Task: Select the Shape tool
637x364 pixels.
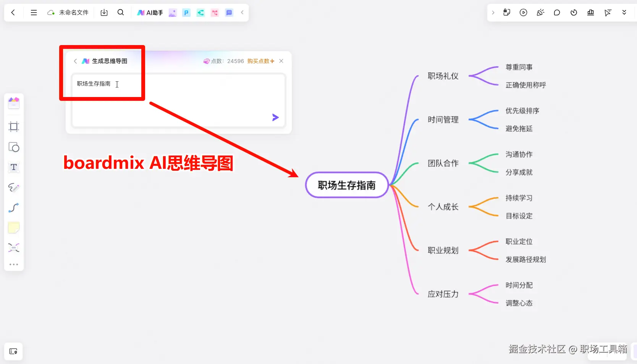Action: [14, 147]
